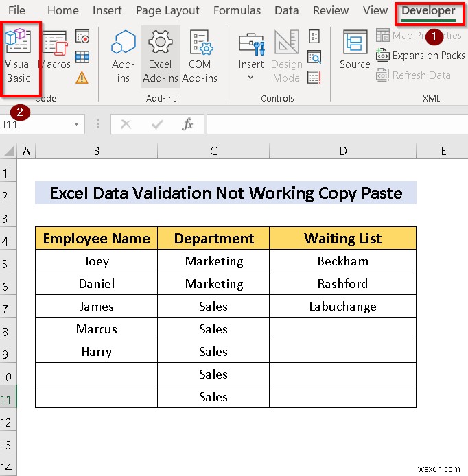Open the Page Layout tab
The width and height of the screenshot is (468, 476).
tap(167, 10)
